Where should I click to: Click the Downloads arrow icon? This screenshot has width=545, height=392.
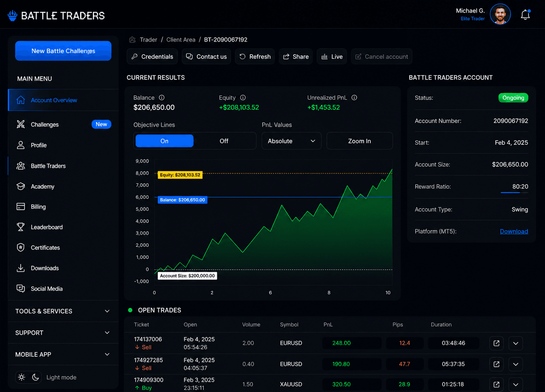tap(21, 268)
